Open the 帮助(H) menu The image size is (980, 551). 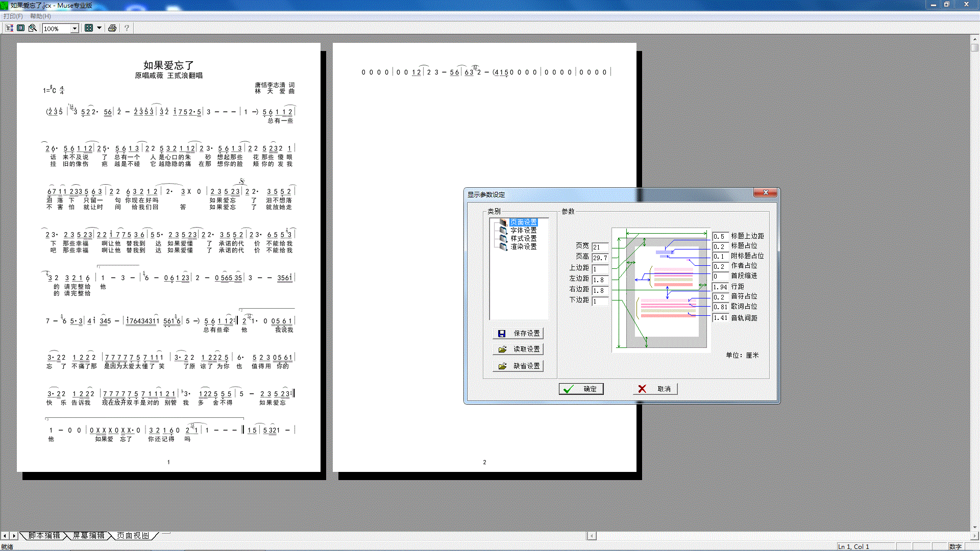point(40,16)
